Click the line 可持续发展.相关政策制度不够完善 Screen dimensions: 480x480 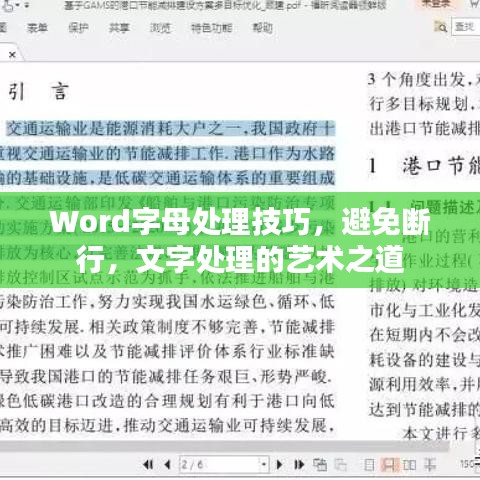pos(167,327)
